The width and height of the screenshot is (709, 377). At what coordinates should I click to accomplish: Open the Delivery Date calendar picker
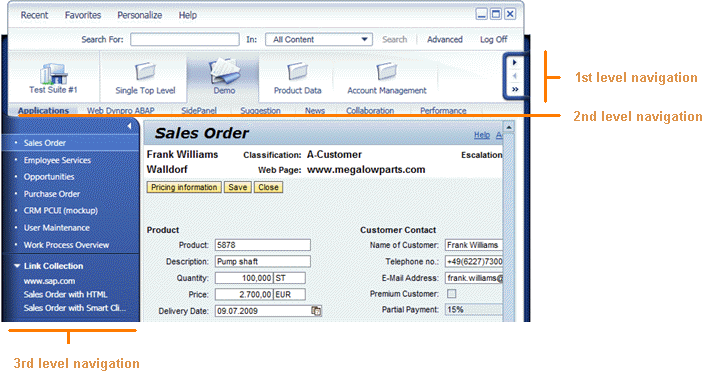(x=317, y=311)
